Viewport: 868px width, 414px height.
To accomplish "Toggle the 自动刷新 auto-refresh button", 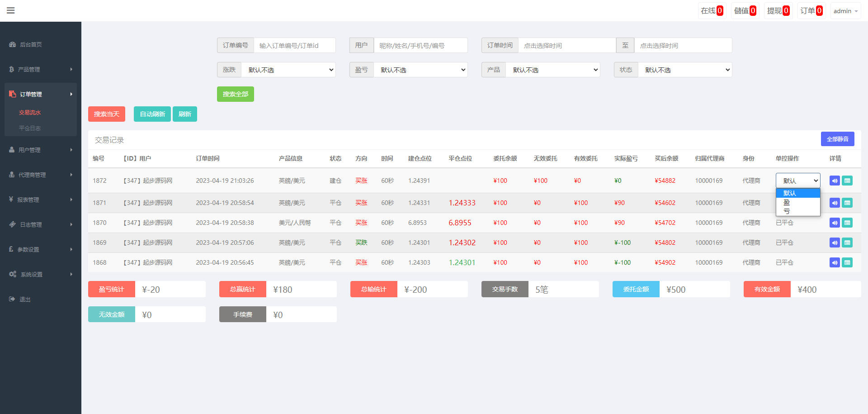I will [x=152, y=114].
